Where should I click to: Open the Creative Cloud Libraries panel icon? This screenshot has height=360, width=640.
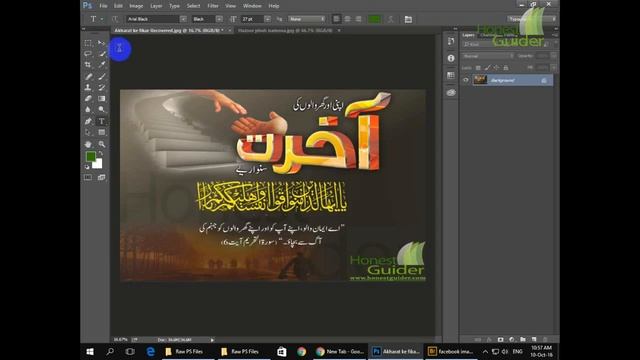[x=451, y=93]
